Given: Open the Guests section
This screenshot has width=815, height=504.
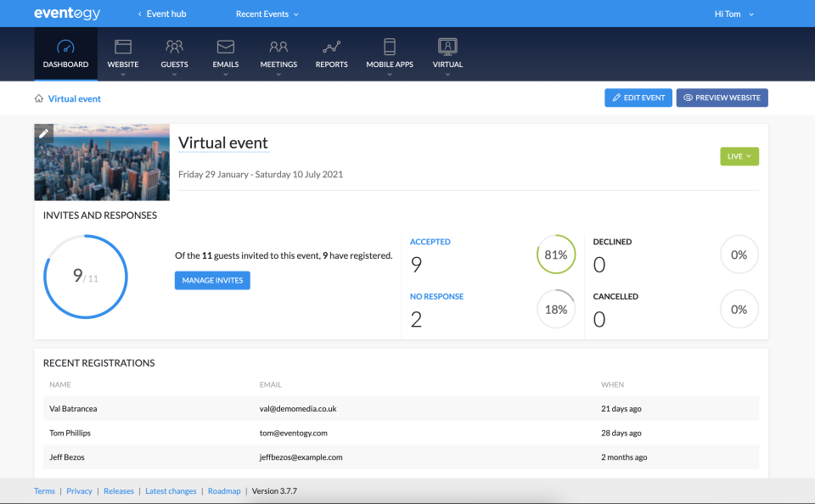Looking at the screenshot, I should (174, 53).
